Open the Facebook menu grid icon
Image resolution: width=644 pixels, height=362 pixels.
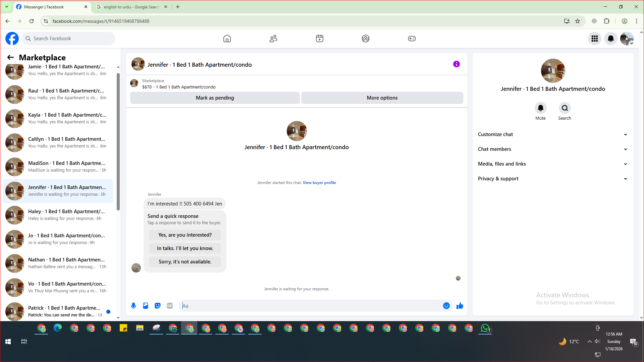(x=594, y=39)
